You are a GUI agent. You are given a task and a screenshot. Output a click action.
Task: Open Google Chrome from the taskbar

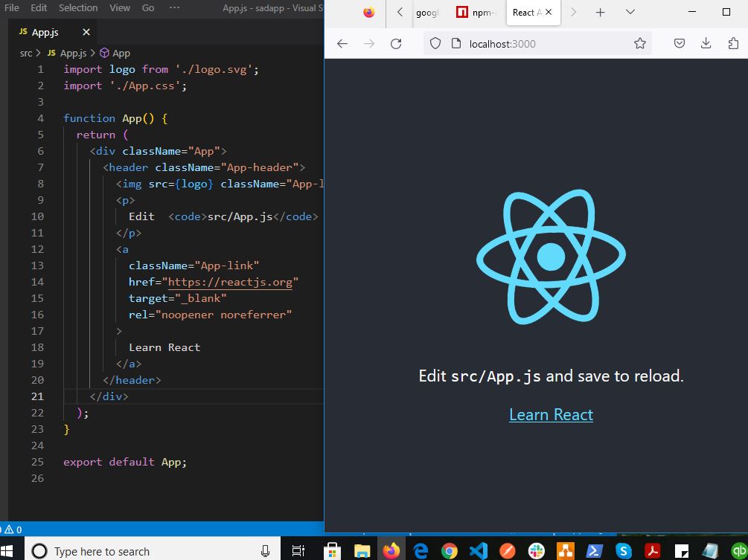pos(449,550)
